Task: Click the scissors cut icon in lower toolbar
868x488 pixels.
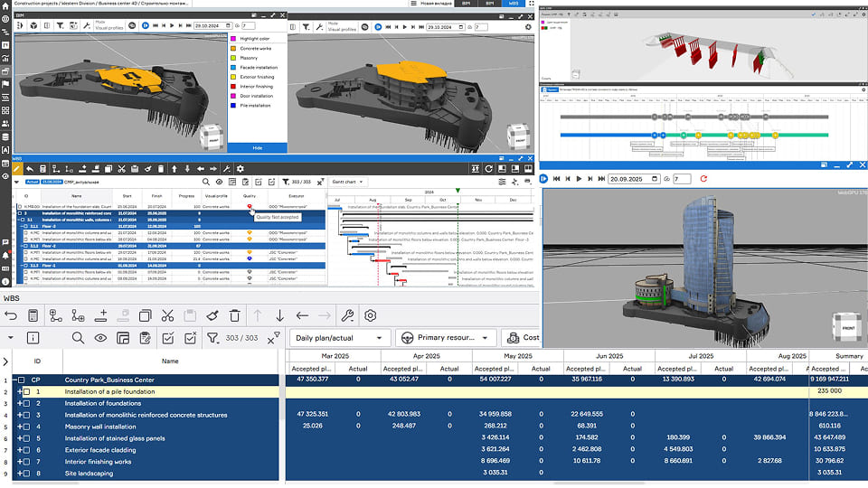Action: pyautogui.click(x=167, y=315)
